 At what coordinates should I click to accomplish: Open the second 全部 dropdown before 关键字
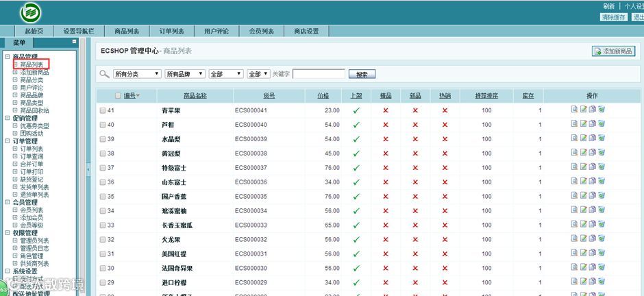tap(259, 74)
